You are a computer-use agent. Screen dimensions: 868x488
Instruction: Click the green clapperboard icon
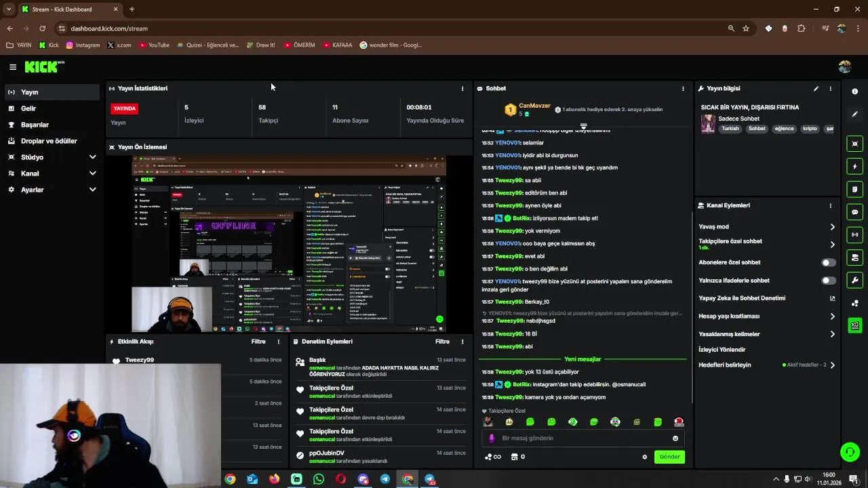click(854, 326)
